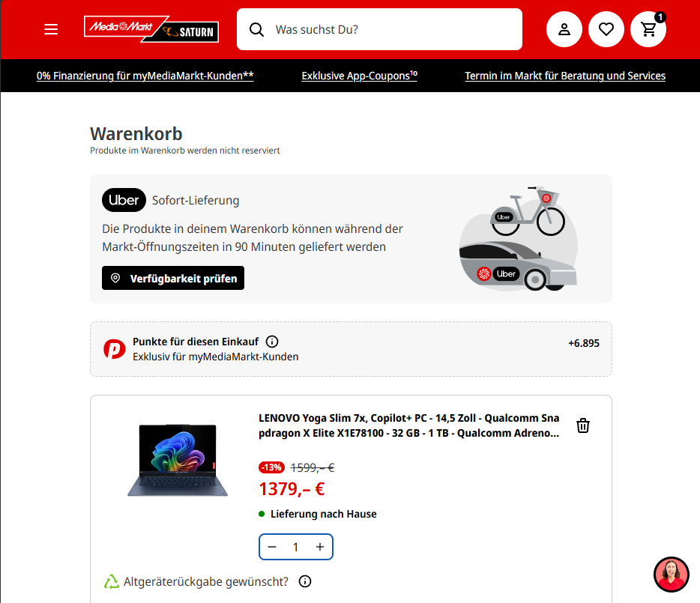Open Exklusive App-Coupons link

click(360, 76)
